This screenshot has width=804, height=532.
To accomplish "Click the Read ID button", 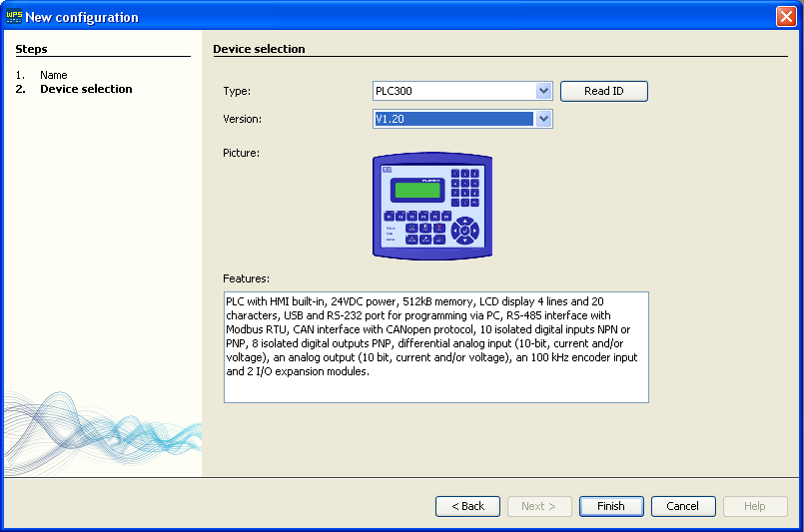I will pyautogui.click(x=604, y=91).
